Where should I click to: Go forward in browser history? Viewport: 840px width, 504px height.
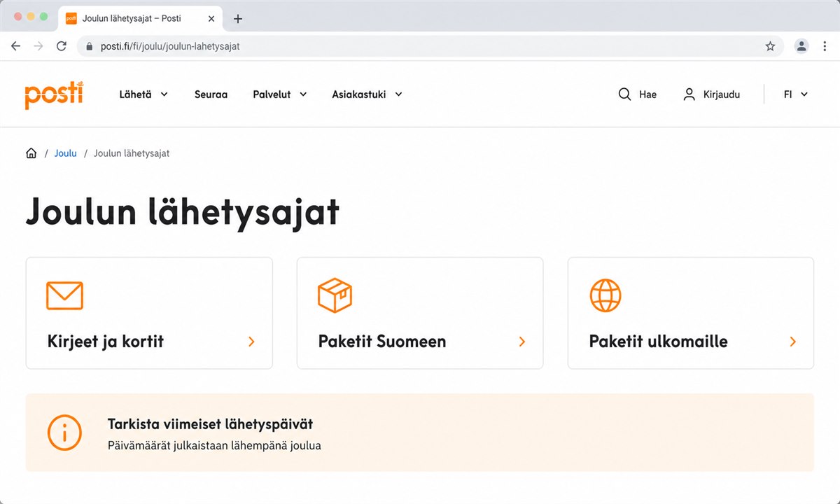38,46
